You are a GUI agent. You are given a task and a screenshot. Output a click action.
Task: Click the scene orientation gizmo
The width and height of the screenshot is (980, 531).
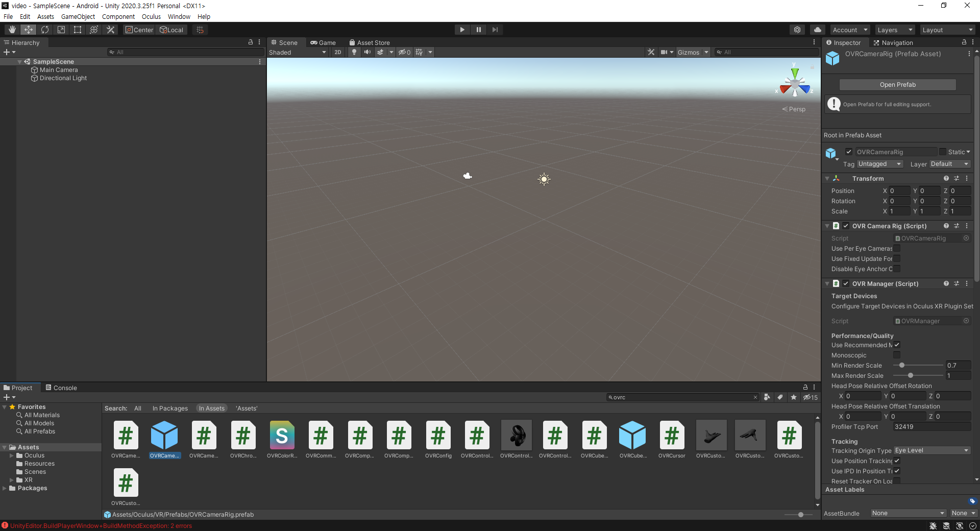click(x=795, y=83)
